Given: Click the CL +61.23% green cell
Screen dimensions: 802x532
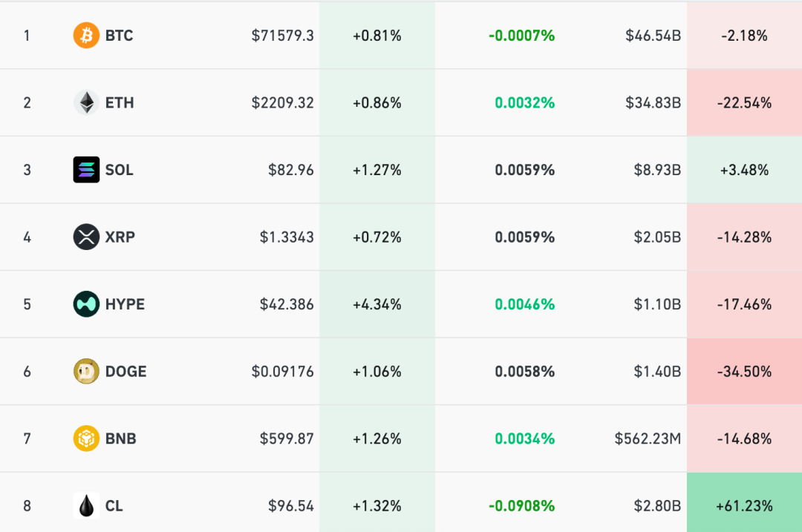Looking at the screenshot, I should pos(744,506).
